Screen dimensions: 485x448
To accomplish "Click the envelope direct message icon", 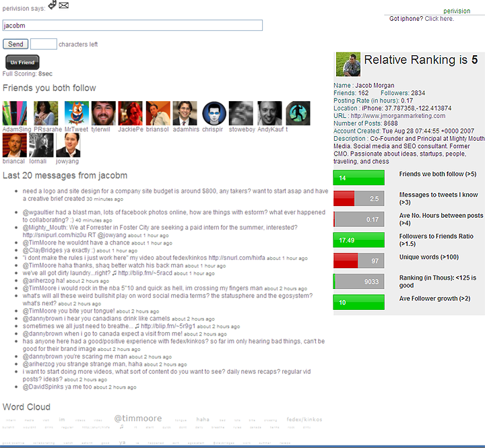I will (64, 6).
